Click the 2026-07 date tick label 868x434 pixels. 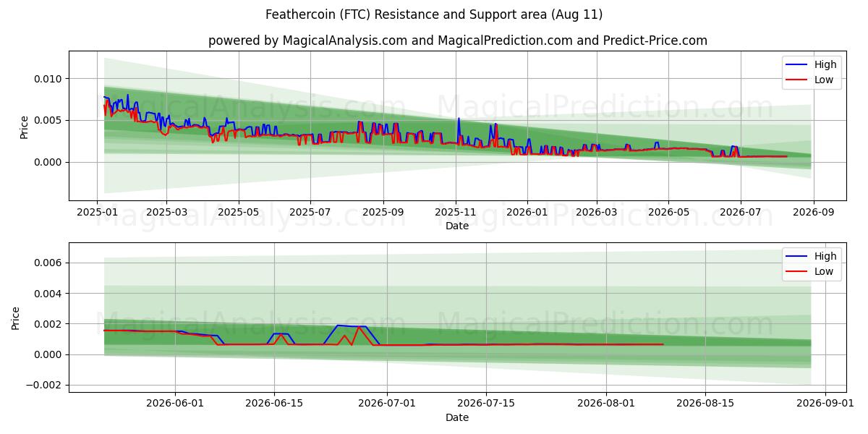pyautogui.click(x=741, y=212)
